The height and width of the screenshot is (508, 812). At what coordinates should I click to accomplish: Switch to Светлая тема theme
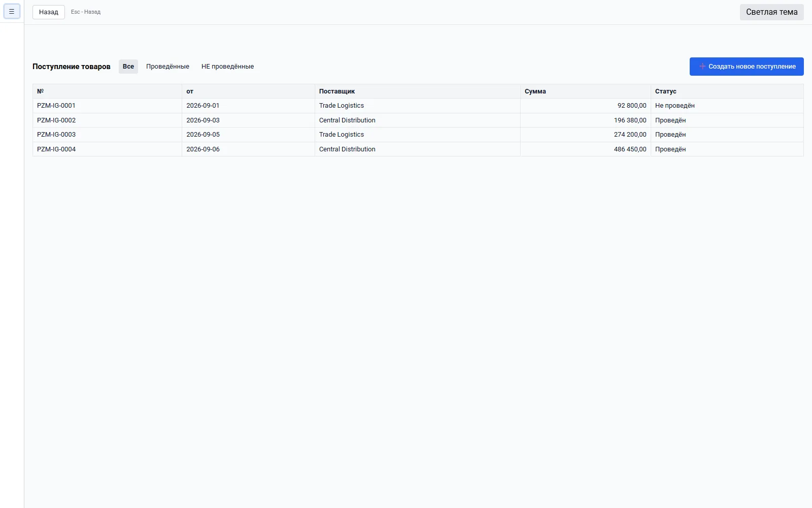tap(771, 12)
